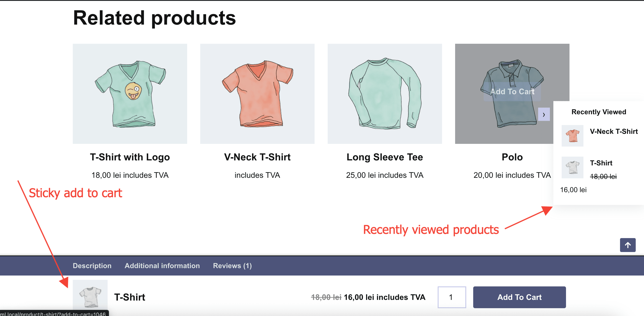Open the T-Shirt with Logo title link
This screenshot has height=316, width=644.
pyautogui.click(x=130, y=157)
